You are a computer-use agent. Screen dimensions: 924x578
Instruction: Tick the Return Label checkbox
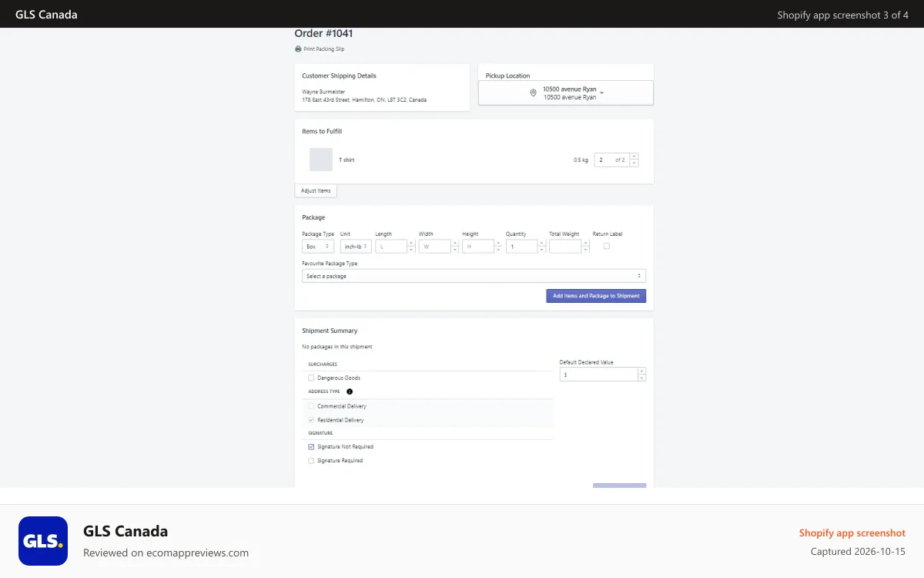point(607,246)
